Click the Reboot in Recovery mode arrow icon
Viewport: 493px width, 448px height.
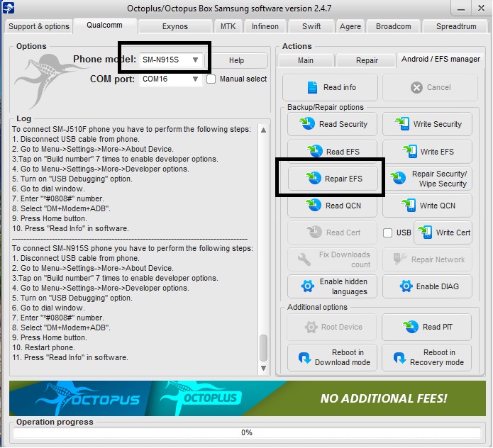[399, 357]
